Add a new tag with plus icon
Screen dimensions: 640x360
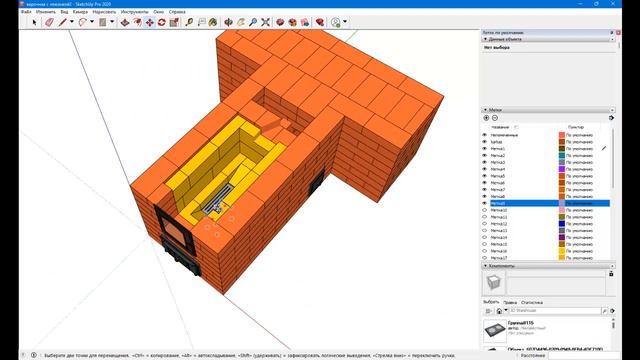point(486,118)
